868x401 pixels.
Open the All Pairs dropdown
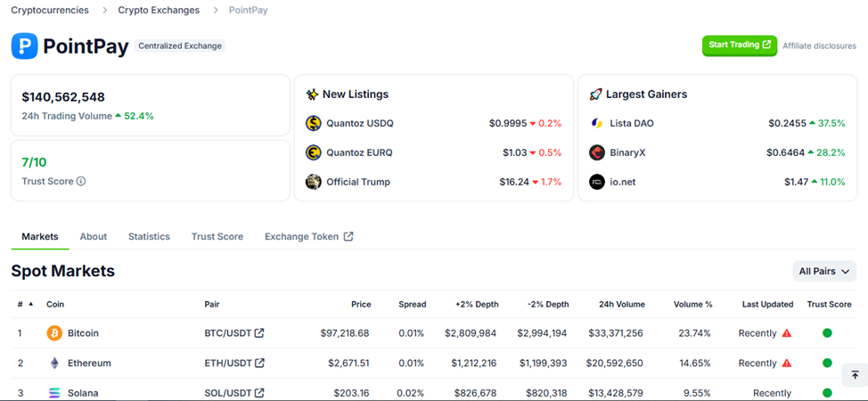pos(824,271)
